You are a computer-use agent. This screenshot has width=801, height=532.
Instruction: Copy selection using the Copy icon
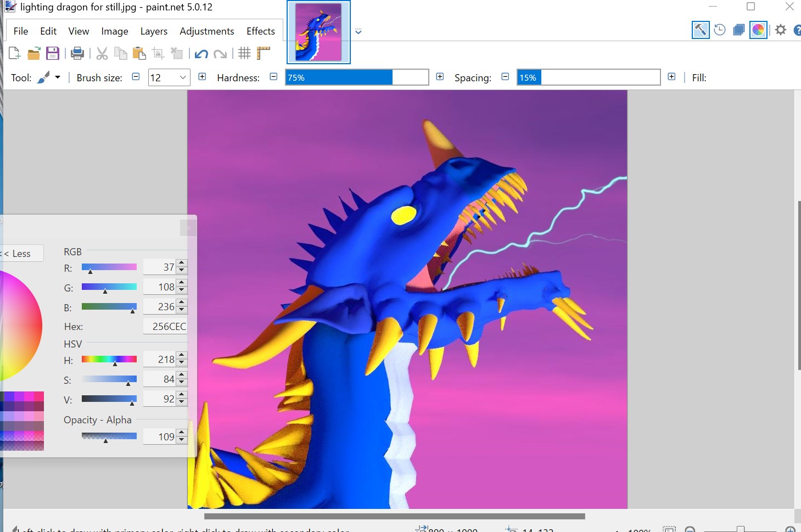point(121,53)
